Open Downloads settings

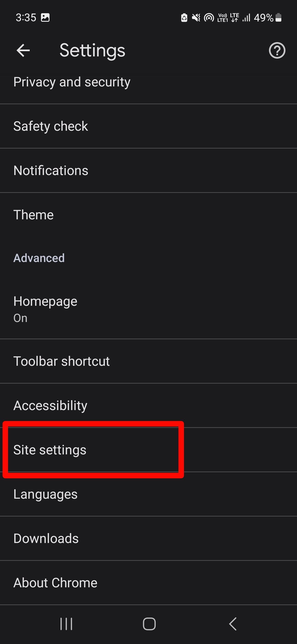[46, 538]
